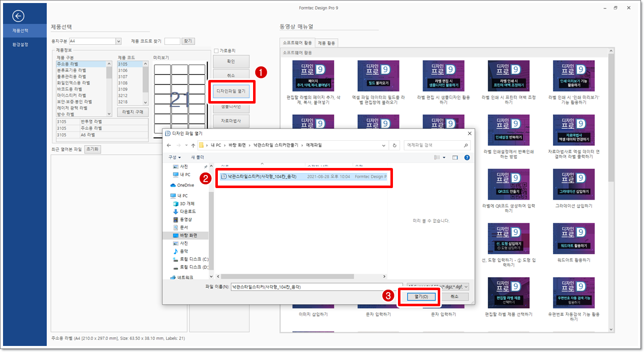
Task: Click the back arrow icon in the blue sidebar
Action: (18, 16)
